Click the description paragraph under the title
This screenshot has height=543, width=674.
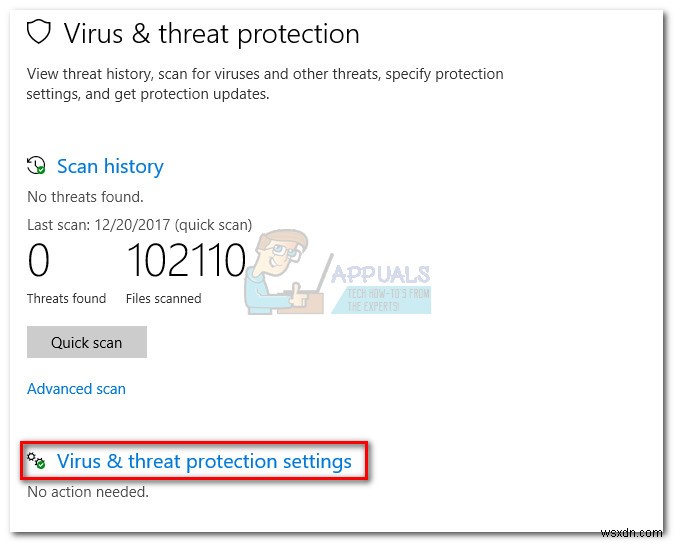(x=265, y=84)
